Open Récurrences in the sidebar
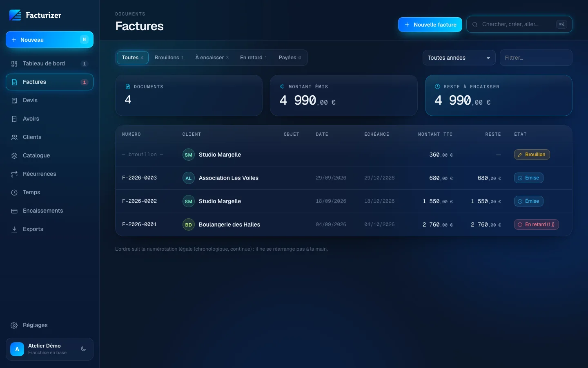 click(x=49, y=174)
